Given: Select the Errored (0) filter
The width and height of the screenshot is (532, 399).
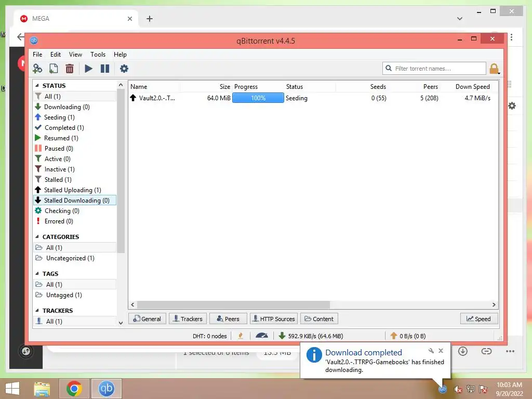Looking at the screenshot, I should coord(75,221).
